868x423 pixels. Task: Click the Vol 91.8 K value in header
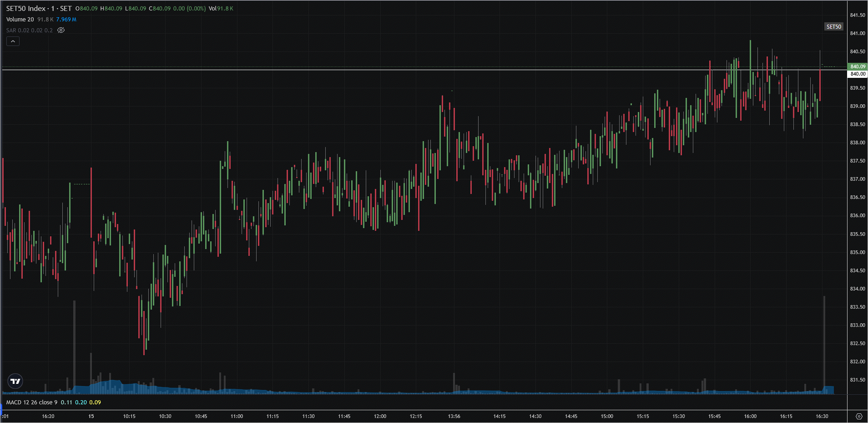(x=221, y=9)
